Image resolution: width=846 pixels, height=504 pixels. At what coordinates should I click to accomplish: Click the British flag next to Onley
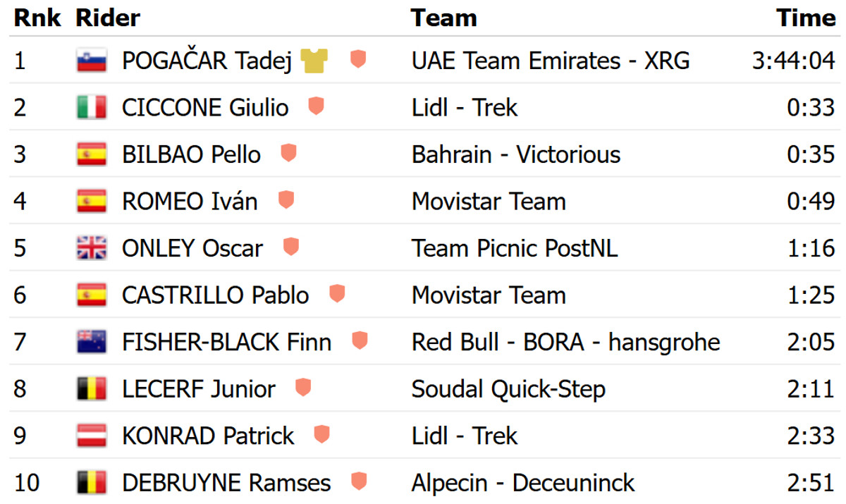[92, 247]
